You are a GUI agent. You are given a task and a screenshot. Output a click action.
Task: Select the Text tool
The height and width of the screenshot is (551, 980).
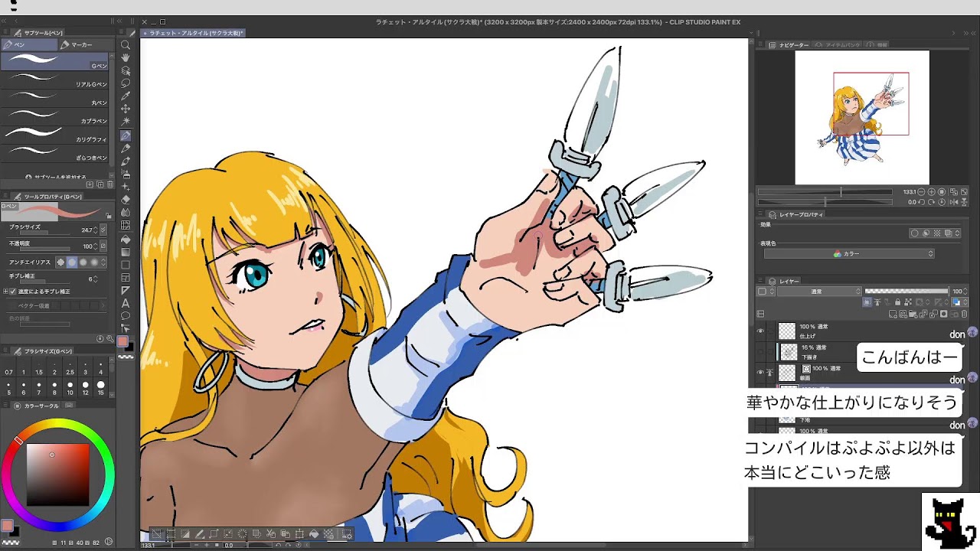coord(126,303)
